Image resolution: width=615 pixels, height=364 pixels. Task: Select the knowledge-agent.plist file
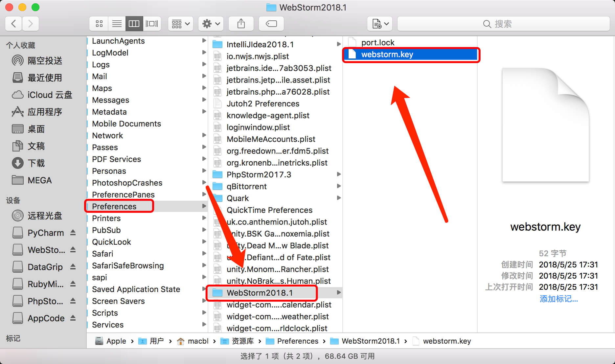[275, 115]
